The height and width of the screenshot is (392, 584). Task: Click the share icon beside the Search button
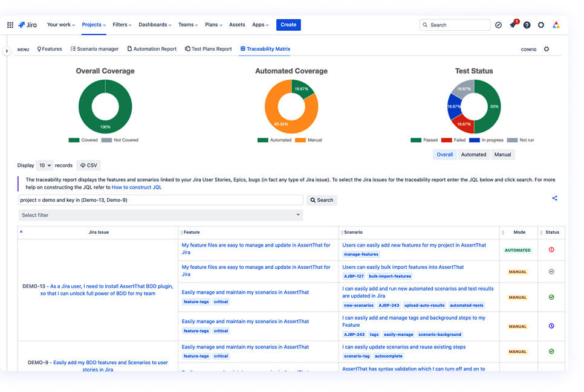pyautogui.click(x=554, y=198)
